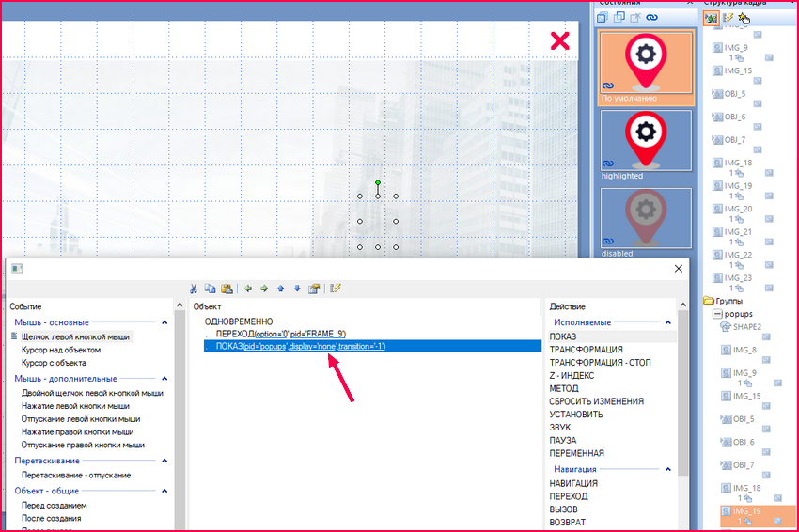The image size is (799, 532).
Task: Edit pid='FRAME_9' parameter of ПЕРЕХОД
Action: coord(318,334)
